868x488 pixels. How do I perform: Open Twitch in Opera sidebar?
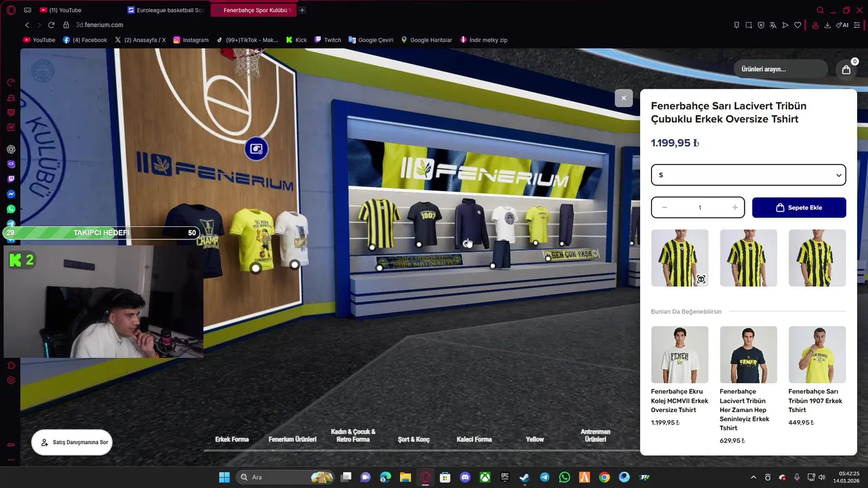(11, 179)
